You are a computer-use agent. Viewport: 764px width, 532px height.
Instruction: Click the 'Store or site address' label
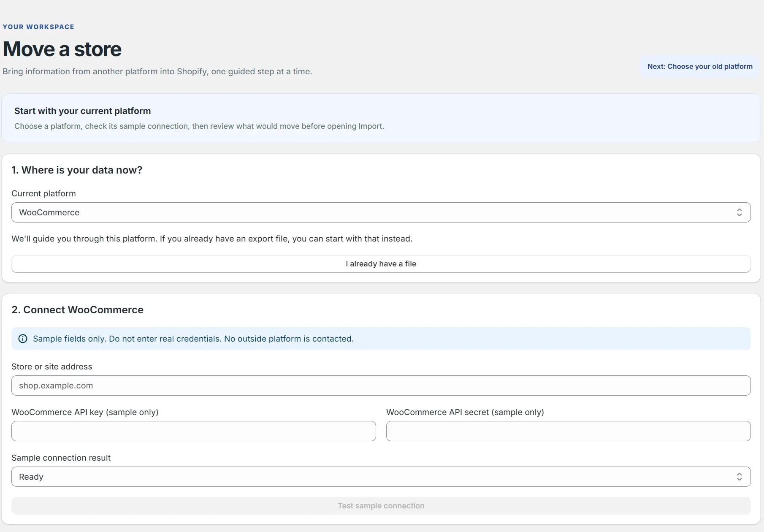(51, 366)
